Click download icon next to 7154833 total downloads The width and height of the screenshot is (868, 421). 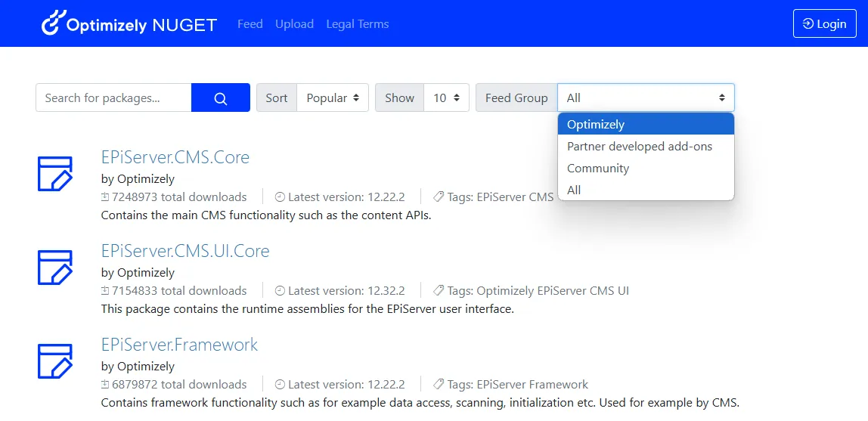click(x=105, y=290)
